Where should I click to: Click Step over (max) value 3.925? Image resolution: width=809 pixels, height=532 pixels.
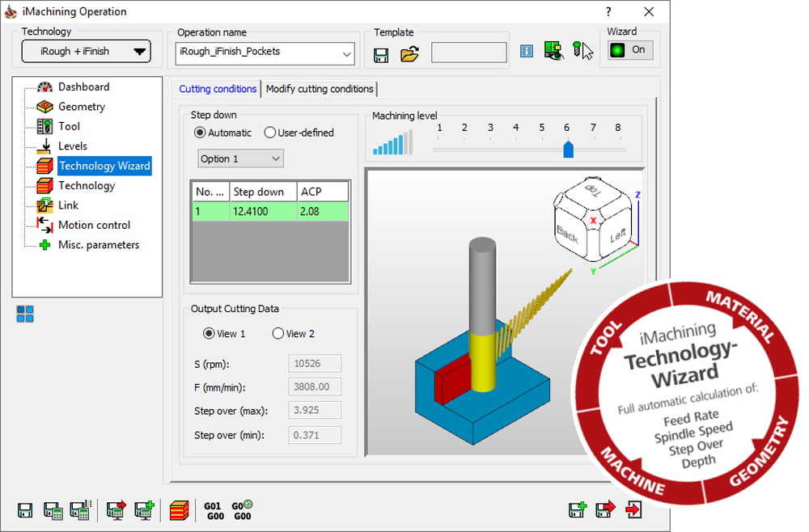coord(314,411)
